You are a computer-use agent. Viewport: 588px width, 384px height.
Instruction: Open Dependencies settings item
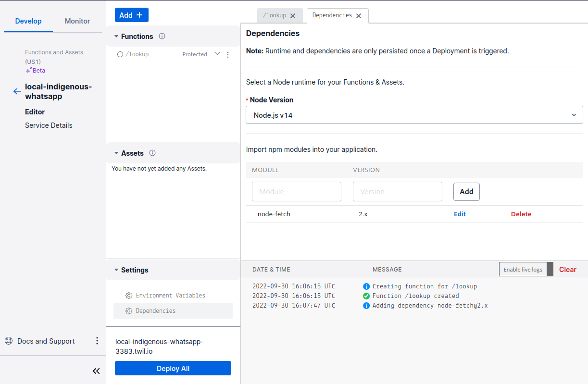coord(173,311)
